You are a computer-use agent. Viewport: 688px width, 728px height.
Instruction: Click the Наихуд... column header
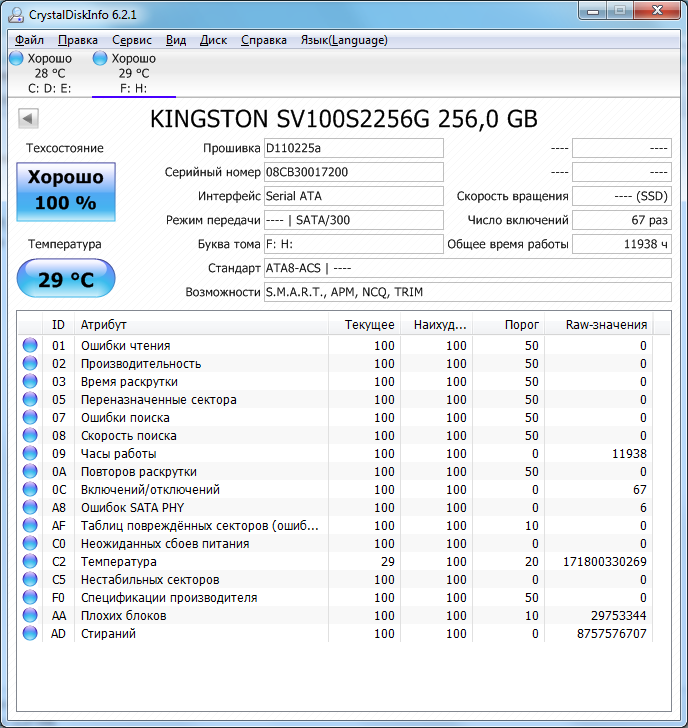tap(436, 325)
